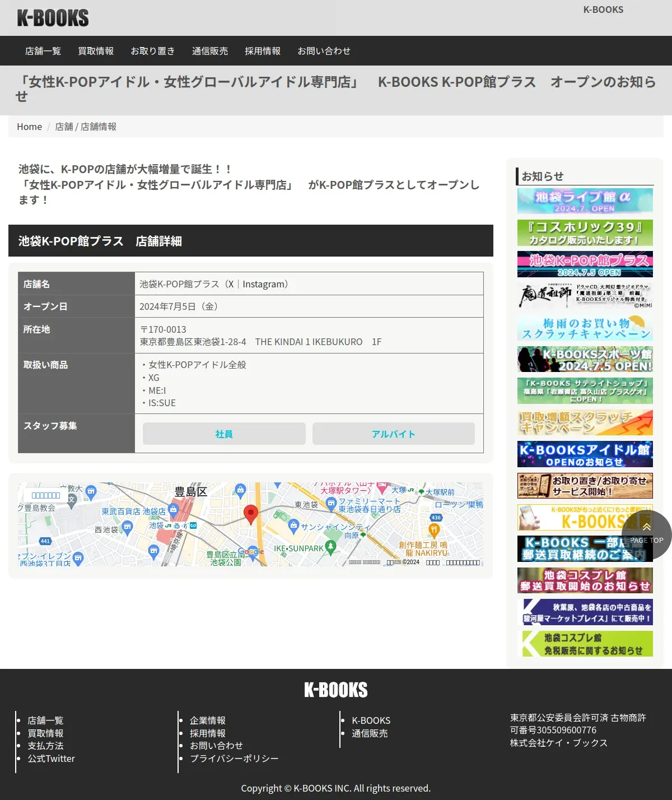The image size is (672, 800).
Task: Click the 池袋K-POP館プラス 店舗詳細 heading
Action: point(100,241)
